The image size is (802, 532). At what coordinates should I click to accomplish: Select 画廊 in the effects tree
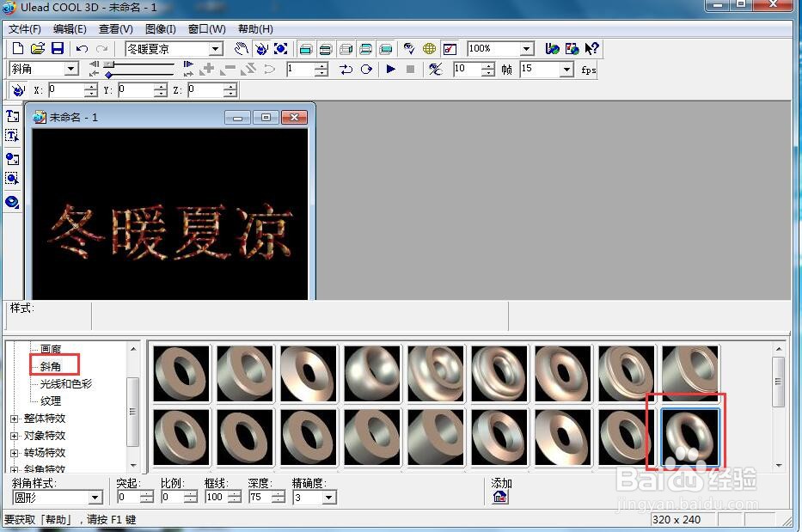[x=51, y=349]
